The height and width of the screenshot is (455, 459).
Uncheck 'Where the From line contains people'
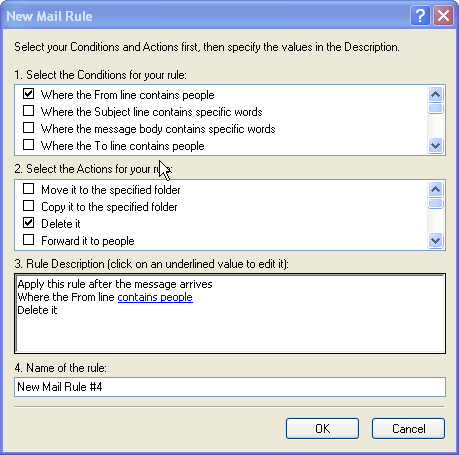[x=29, y=94]
